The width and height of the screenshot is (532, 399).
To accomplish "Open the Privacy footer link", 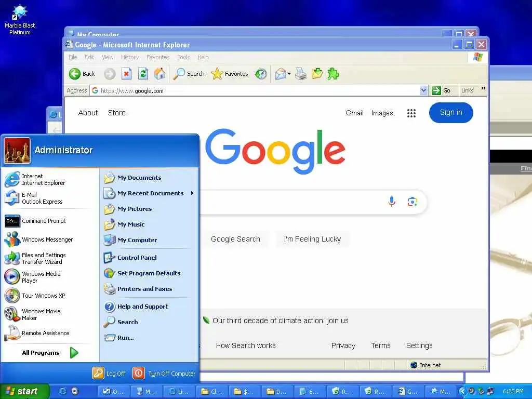I will pyautogui.click(x=343, y=345).
